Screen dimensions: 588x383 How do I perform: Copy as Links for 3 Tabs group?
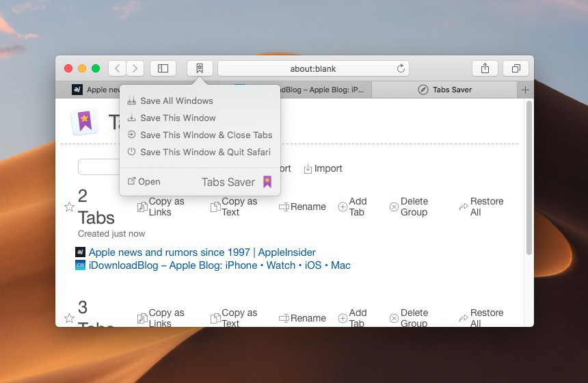click(161, 318)
